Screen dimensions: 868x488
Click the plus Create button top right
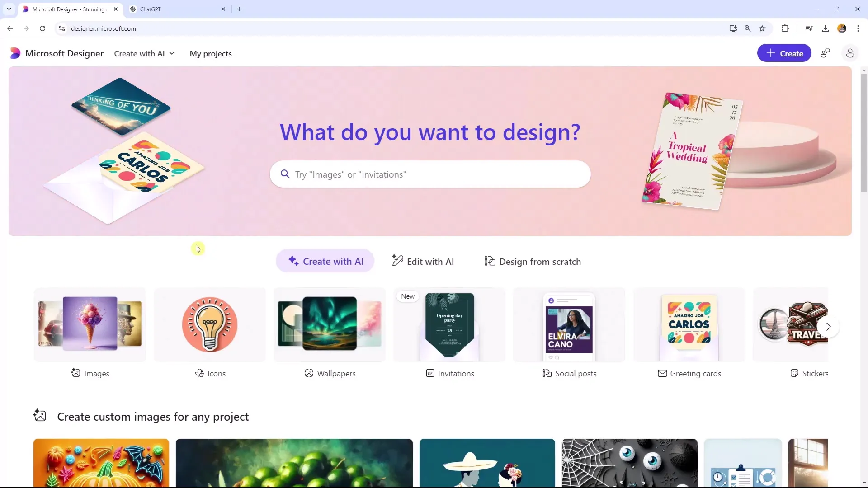click(x=784, y=53)
